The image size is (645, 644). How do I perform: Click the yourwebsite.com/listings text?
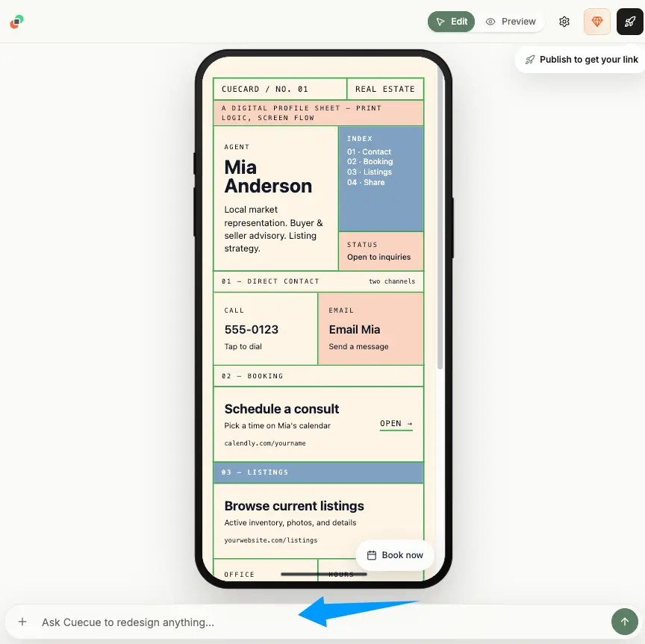[x=271, y=540]
